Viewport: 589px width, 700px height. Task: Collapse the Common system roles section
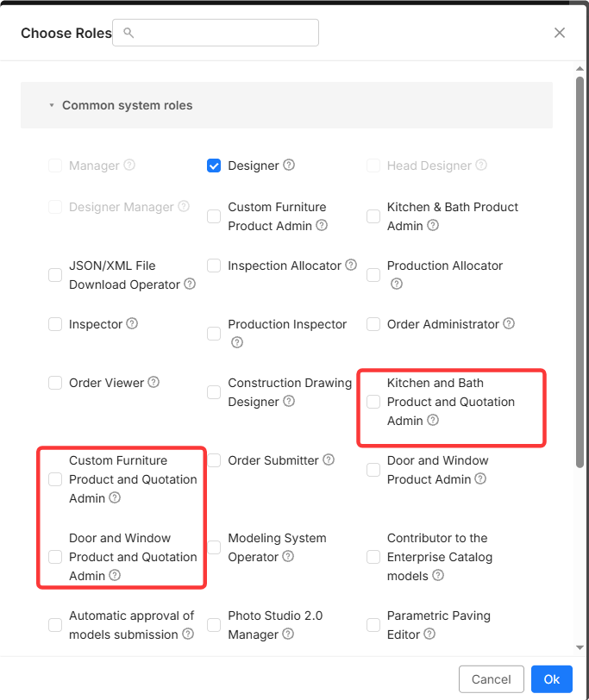[x=52, y=105]
